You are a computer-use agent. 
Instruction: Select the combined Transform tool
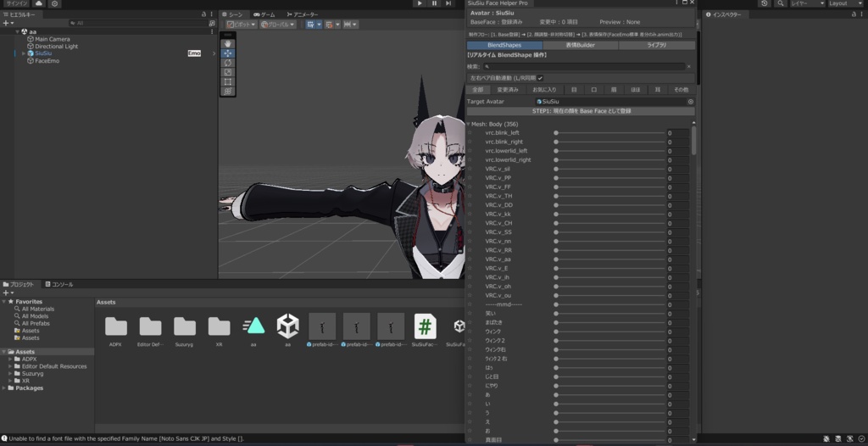[228, 91]
